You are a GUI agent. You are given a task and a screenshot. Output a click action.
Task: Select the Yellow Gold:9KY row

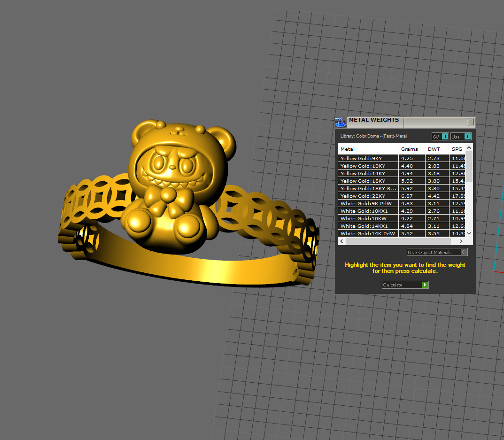401,158
